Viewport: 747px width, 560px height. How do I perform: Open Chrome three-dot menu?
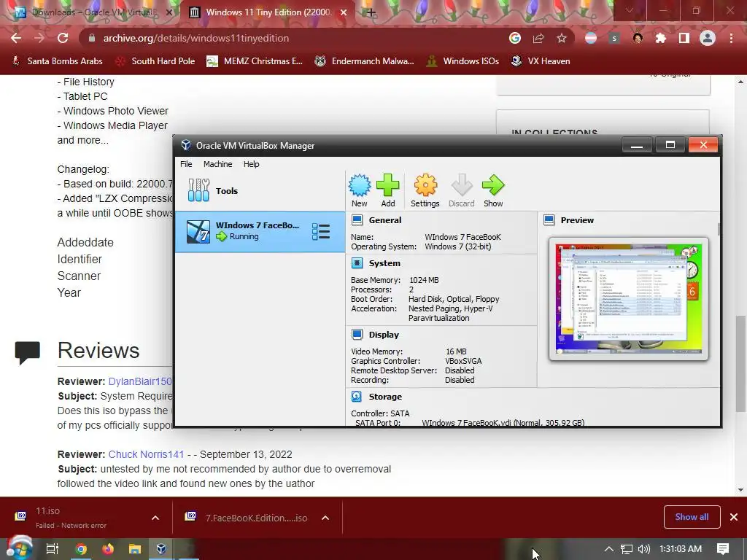click(731, 38)
